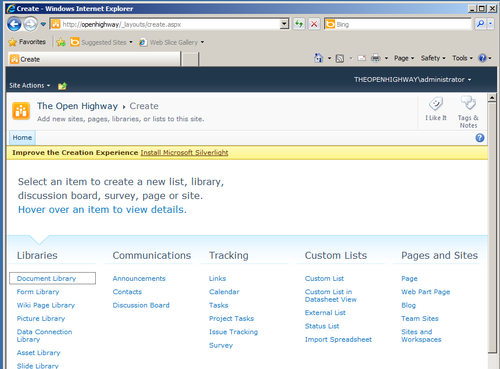Select Blog under Pages and Sites
Viewport: 500px width, 369px height.
[408, 305]
